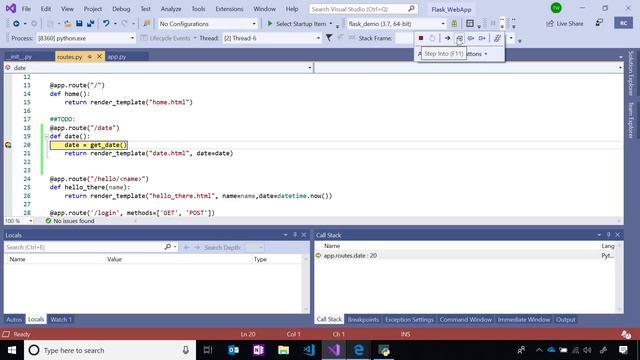Pin the routes.py tab
The height and width of the screenshot is (360, 640).
[89, 57]
